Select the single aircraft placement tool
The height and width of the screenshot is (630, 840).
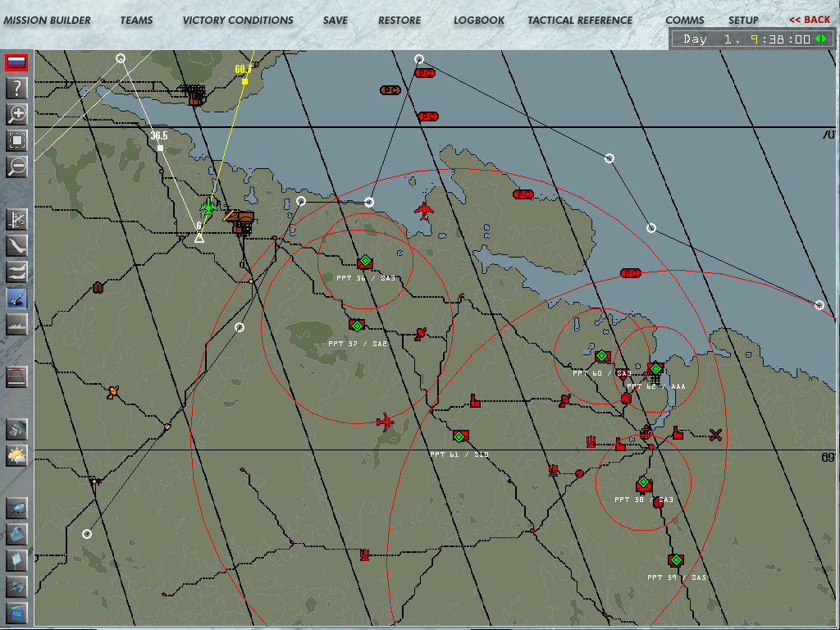tap(16, 246)
